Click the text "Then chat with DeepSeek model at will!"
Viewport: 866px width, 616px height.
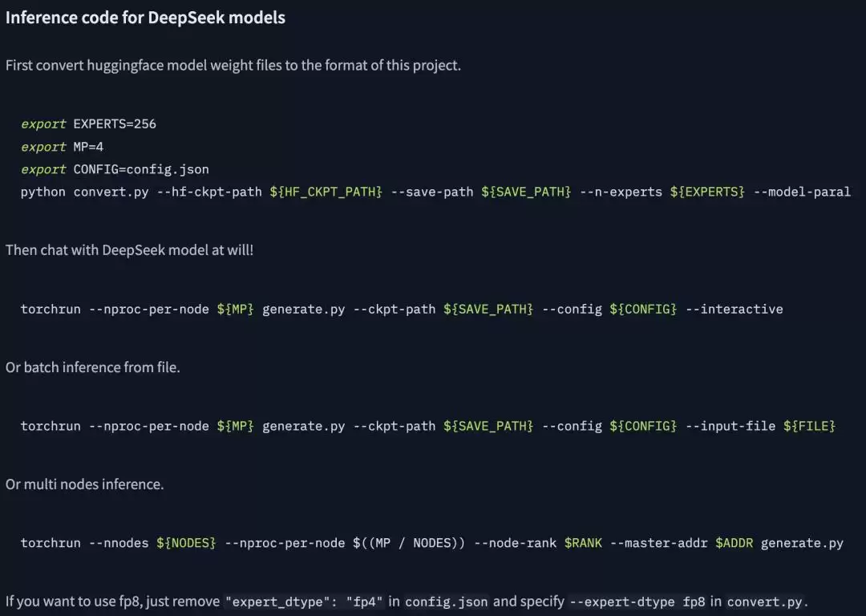[129, 250]
